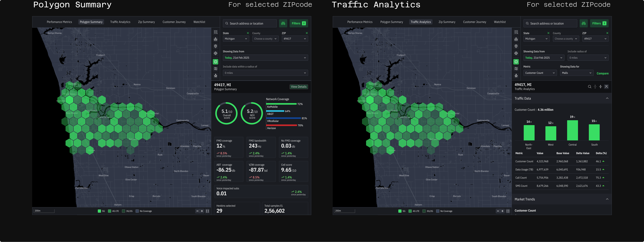Click binoculars icon in Polygon Summary panel
Viewport: 644px width, 242px height.
click(x=283, y=23)
